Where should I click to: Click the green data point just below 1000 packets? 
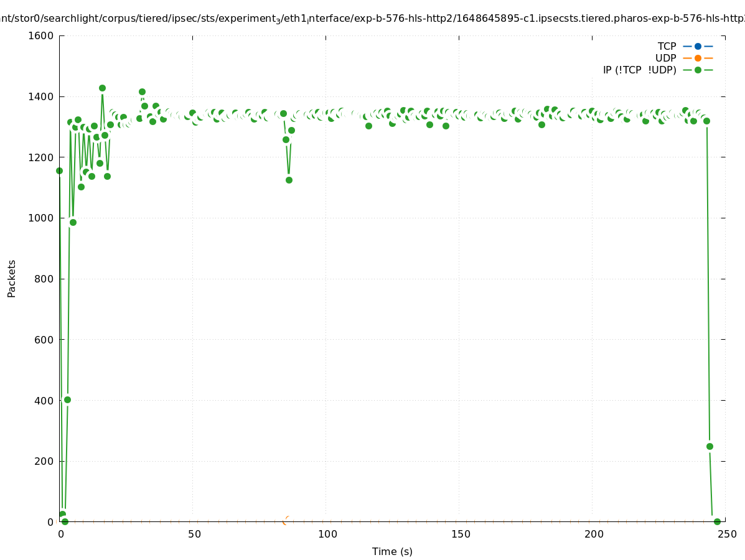[73, 222]
